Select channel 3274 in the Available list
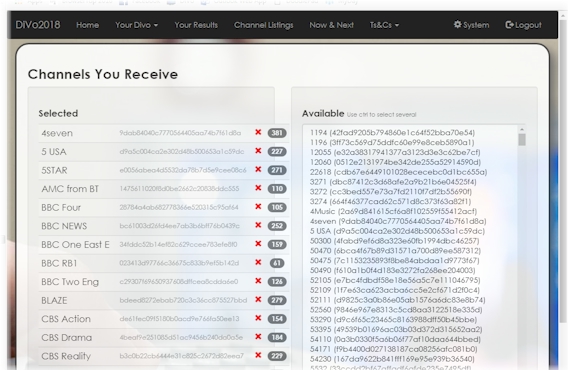 pos(390,201)
